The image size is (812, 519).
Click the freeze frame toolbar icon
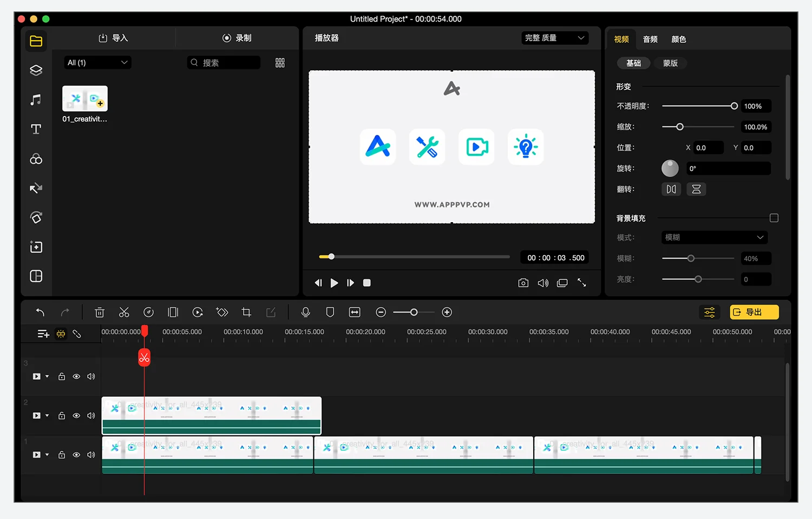coord(173,312)
